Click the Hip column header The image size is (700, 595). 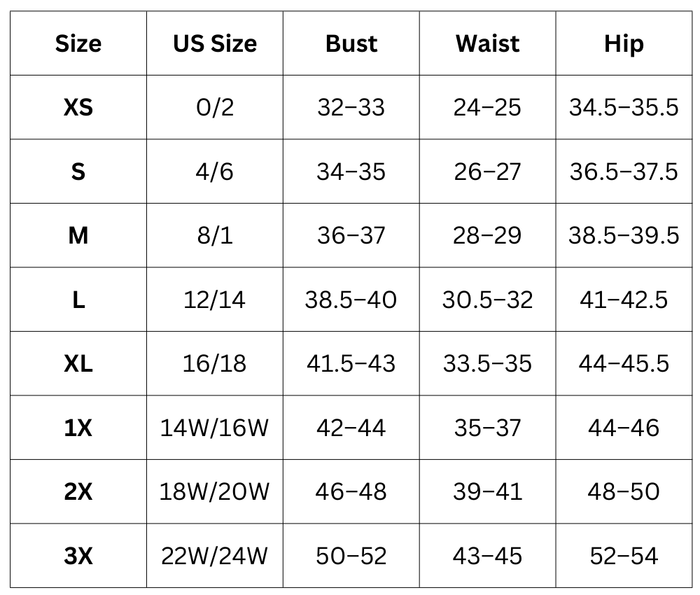(x=624, y=43)
